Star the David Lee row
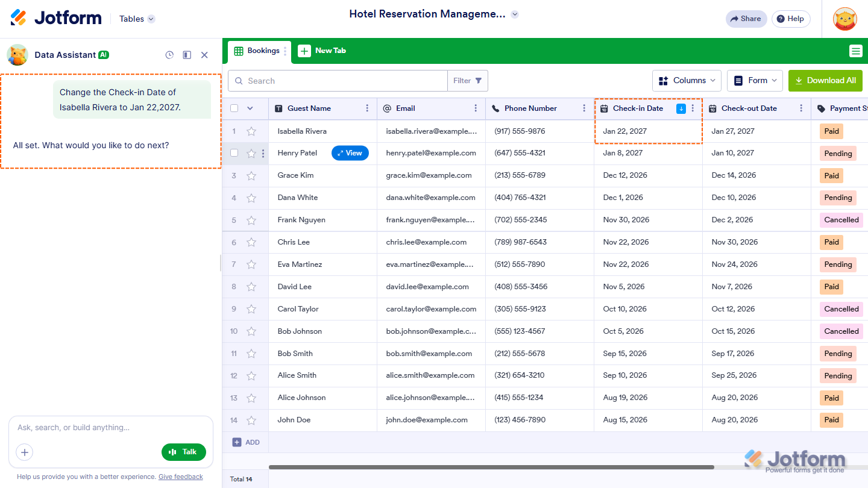 pyautogui.click(x=251, y=287)
